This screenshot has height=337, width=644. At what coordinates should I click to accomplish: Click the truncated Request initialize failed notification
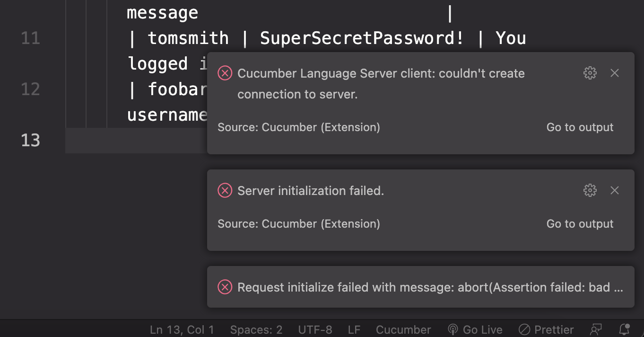click(421, 287)
